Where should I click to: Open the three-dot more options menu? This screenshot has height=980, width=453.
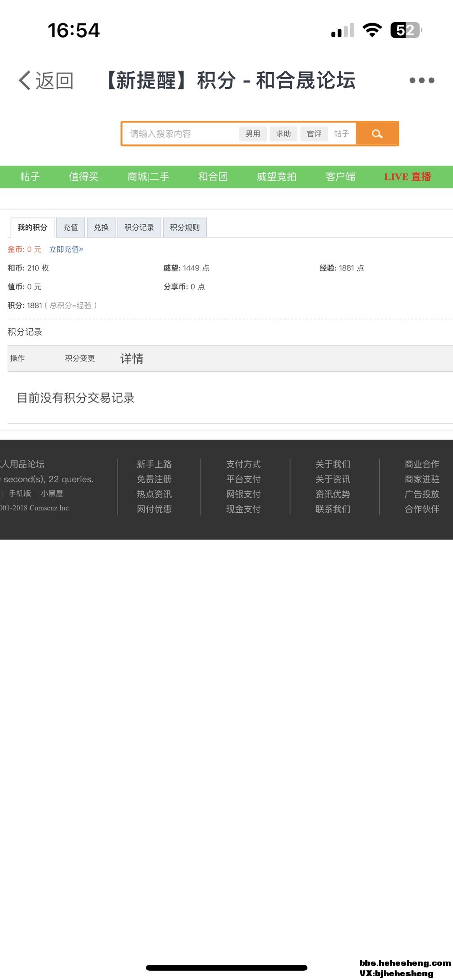pyautogui.click(x=422, y=81)
